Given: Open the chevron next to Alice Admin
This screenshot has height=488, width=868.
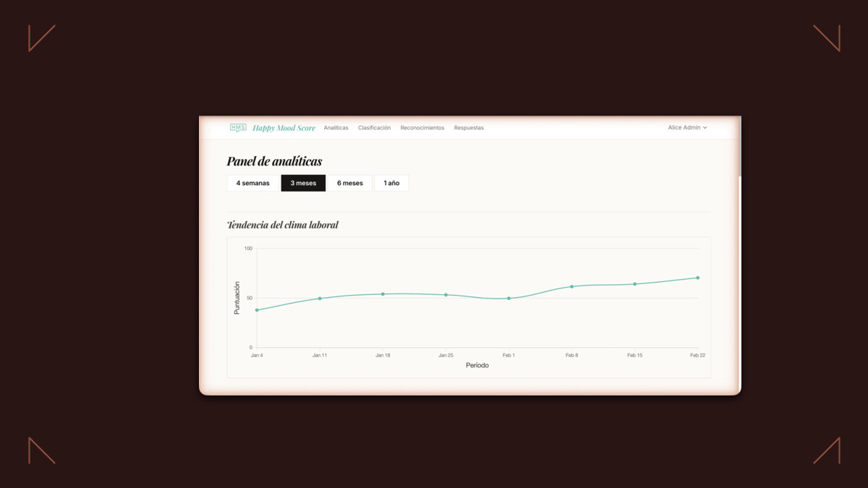Looking at the screenshot, I should click(706, 127).
